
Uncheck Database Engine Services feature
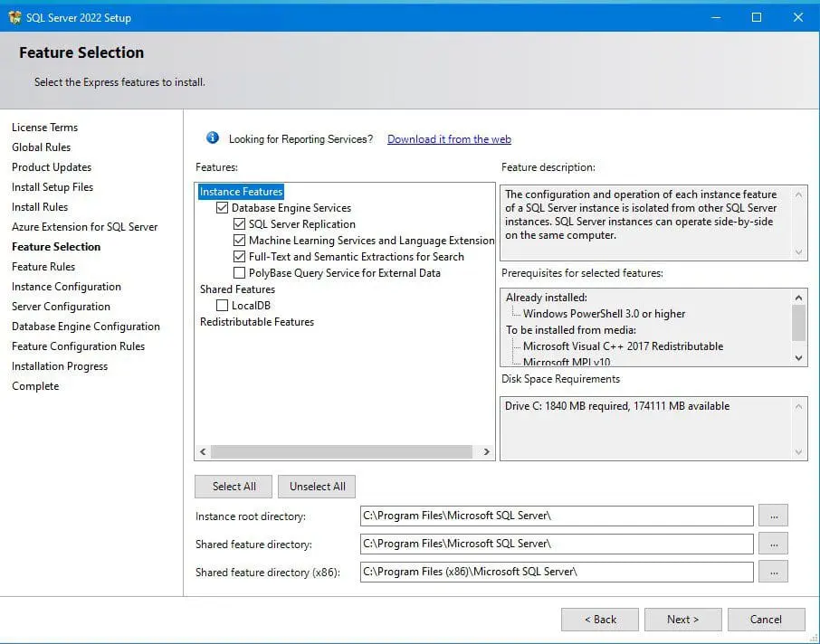coord(221,207)
